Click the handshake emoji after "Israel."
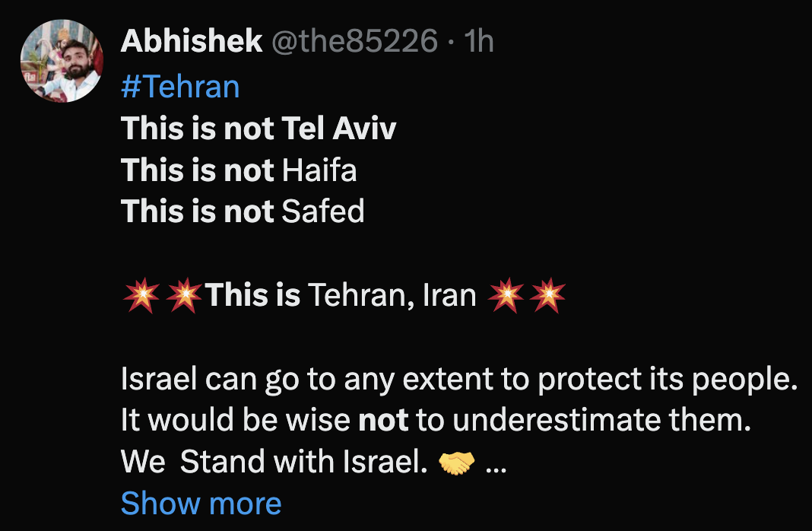The width and height of the screenshot is (812, 531). coord(457,462)
